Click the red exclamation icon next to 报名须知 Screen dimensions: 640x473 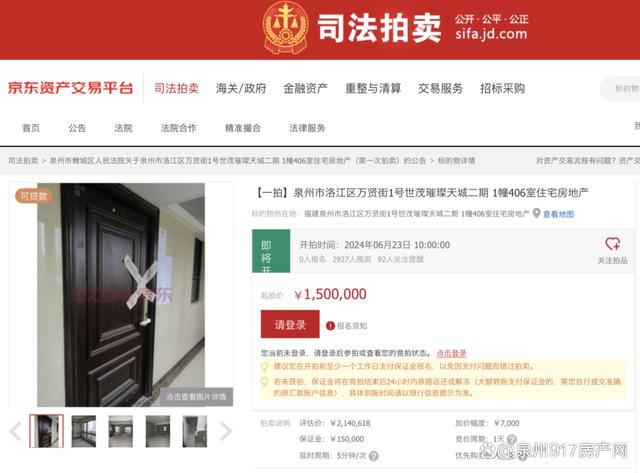(x=330, y=326)
